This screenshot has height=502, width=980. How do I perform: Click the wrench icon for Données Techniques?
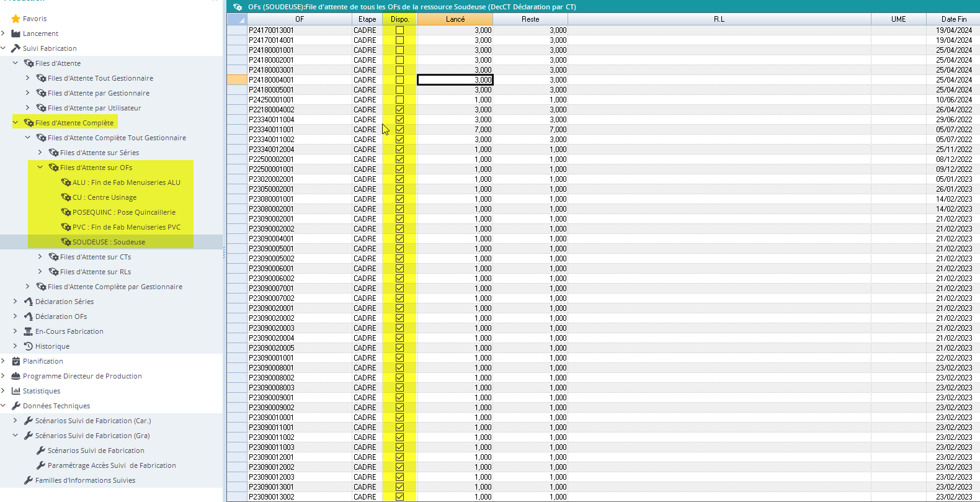16,406
